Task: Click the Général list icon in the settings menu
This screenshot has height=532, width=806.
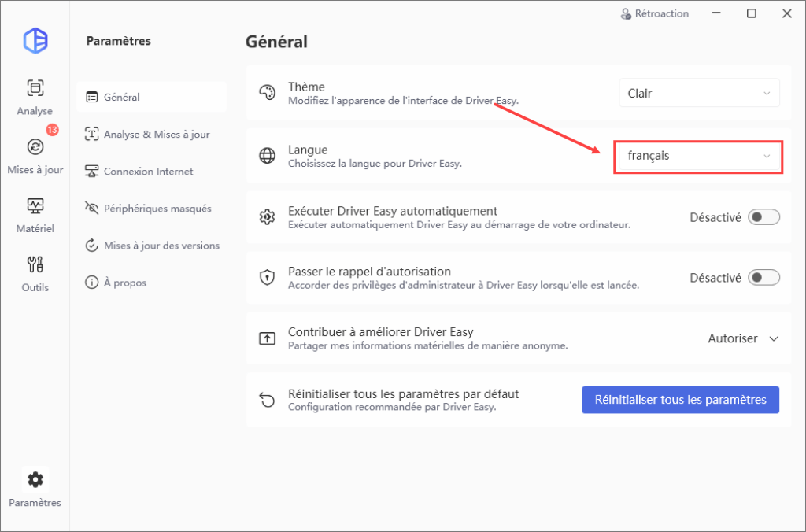Action: 91,97
